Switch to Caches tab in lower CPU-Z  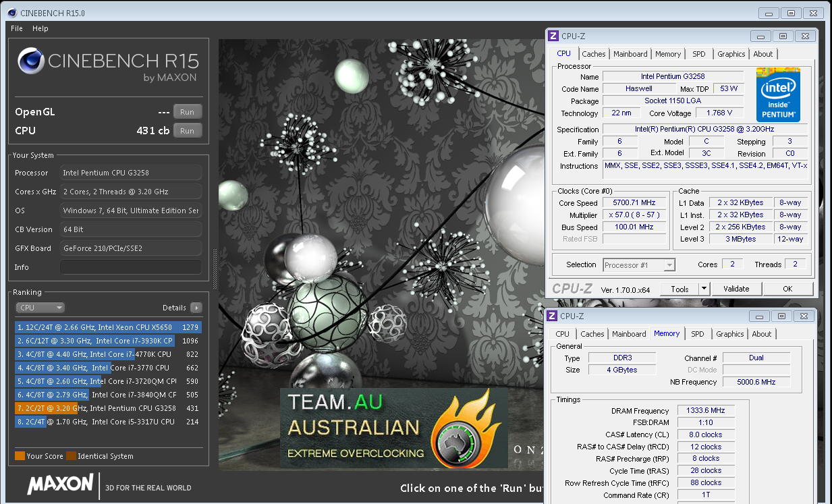click(x=592, y=334)
